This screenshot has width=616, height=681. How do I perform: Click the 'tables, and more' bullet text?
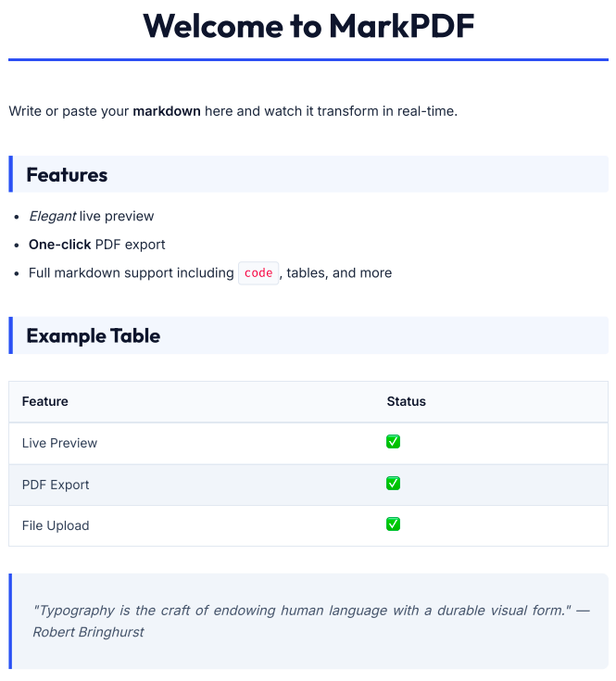[339, 273]
